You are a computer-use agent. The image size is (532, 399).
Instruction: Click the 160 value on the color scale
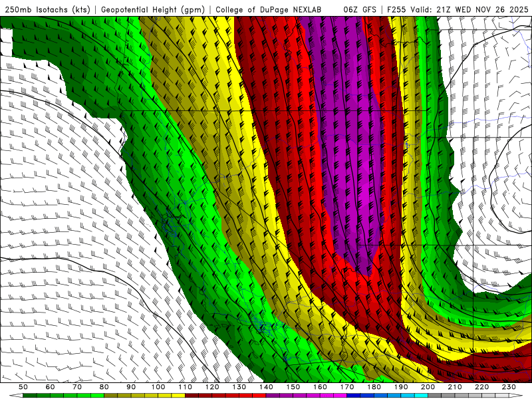(321, 387)
